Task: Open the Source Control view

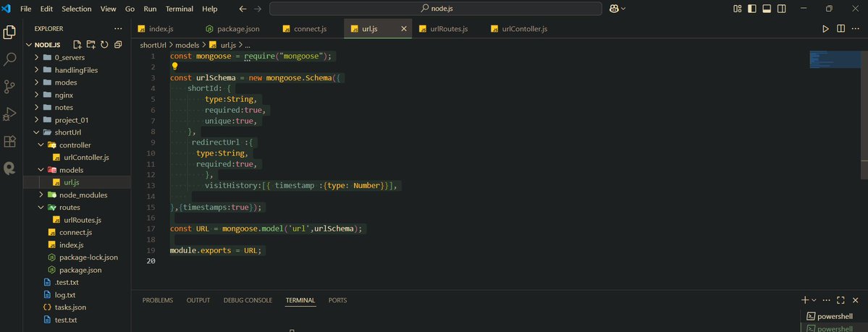Action: point(9,86)
